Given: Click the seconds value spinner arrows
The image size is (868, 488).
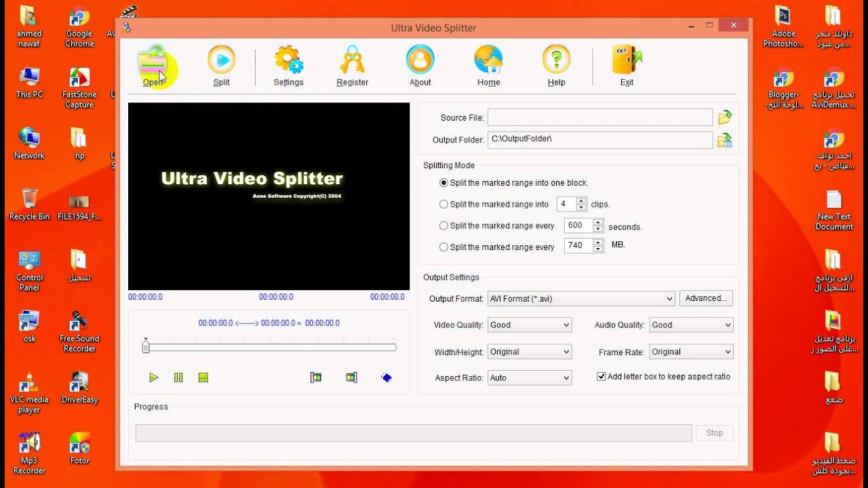Looking at the screenshot, I should coord(597,226).
